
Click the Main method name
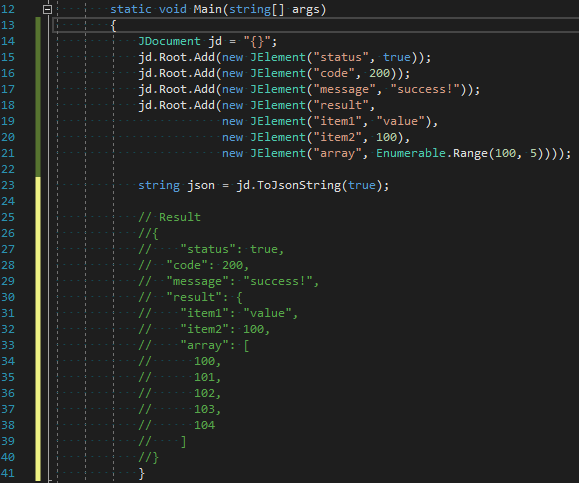(208, 9)
